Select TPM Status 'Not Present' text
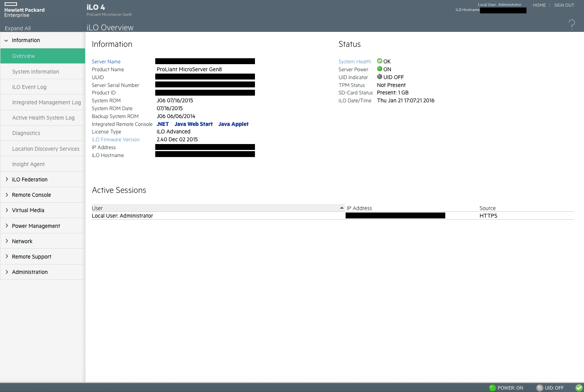Image resolution: width=584 pixels, height=392 pixels. tap(391, 85)
